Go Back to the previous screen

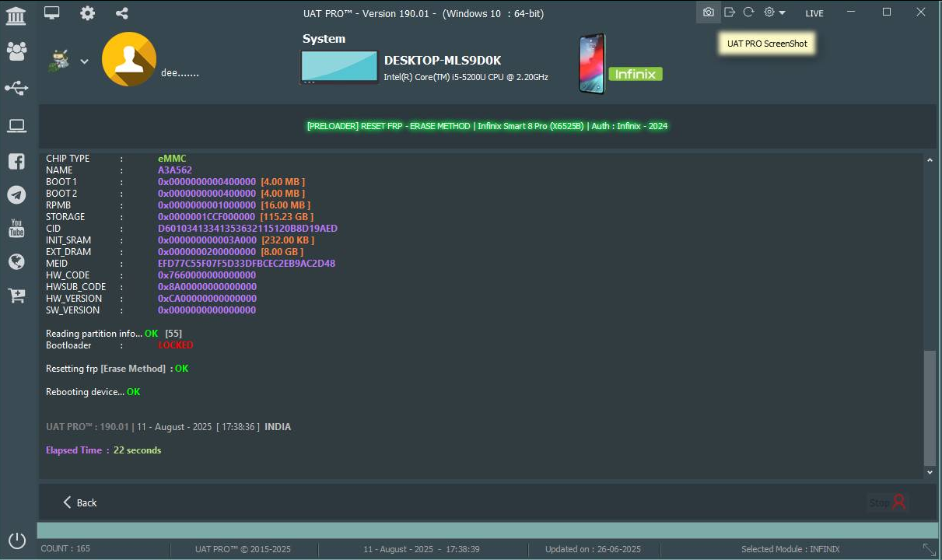(79, 502)
